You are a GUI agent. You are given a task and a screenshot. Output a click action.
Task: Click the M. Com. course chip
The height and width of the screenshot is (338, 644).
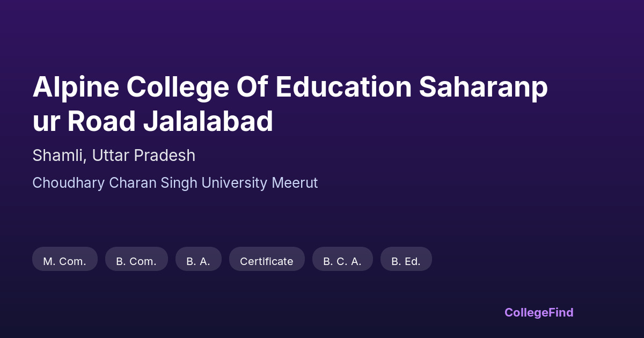(x=64, y=261)
